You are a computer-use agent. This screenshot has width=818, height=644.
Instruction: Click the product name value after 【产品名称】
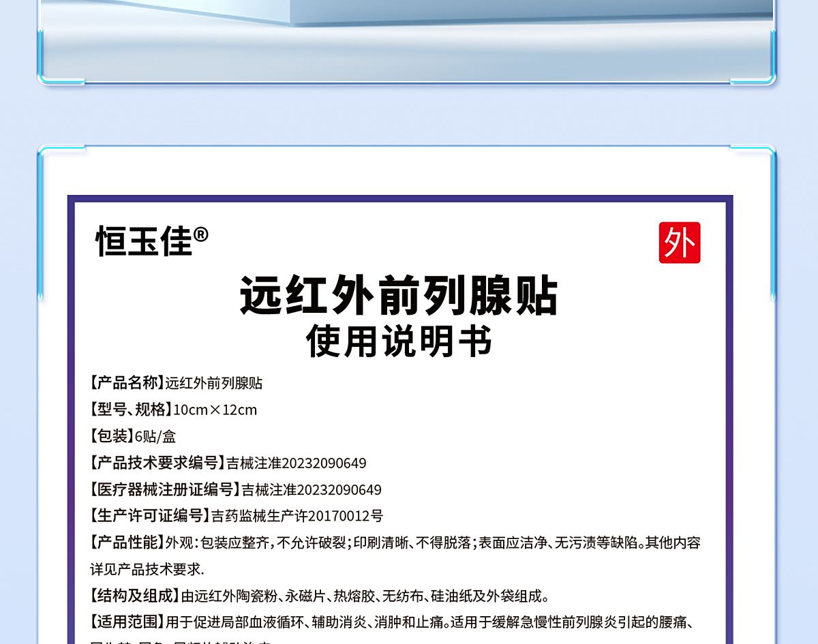pyautogui.click(x=214, y=383)
